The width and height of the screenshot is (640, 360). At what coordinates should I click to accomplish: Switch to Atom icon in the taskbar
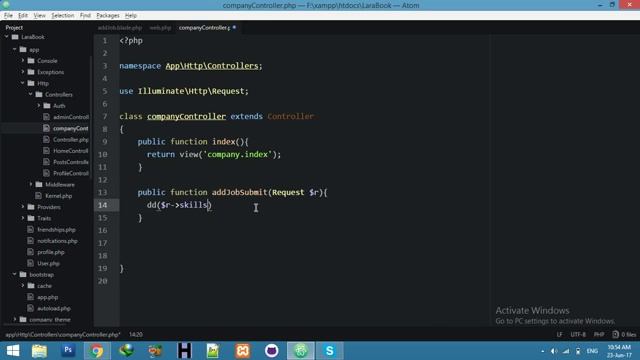coord(301,351)
